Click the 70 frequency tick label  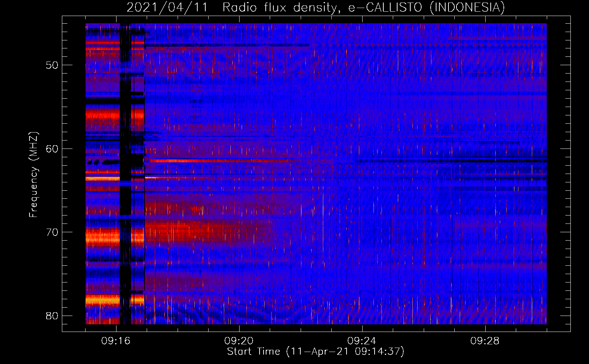click(x=52, y=232)
